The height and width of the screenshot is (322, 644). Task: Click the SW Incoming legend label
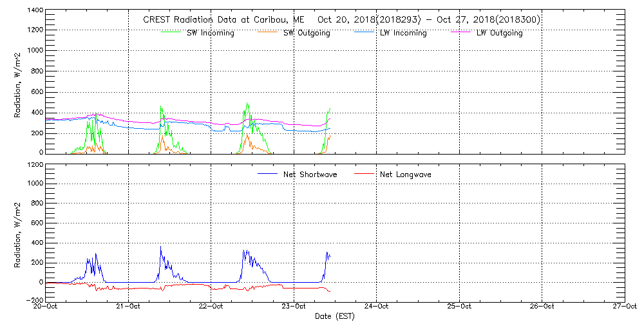tap(207, 33)
